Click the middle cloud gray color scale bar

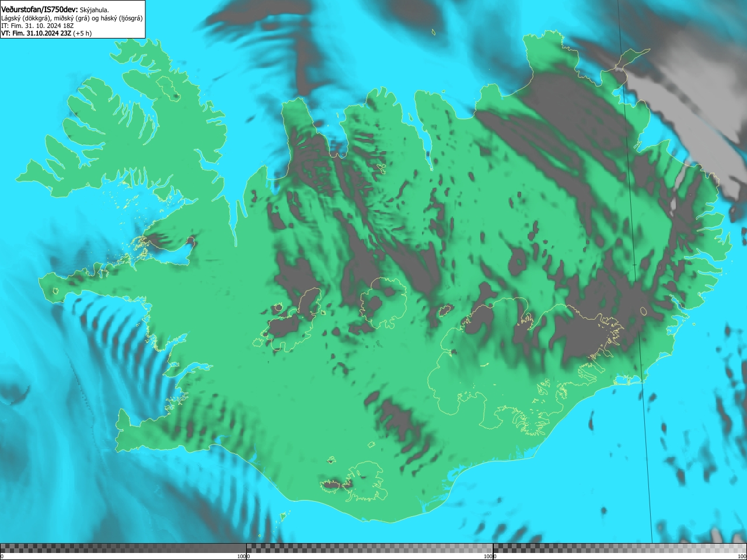pyautogui.click(x=369, y=548)
